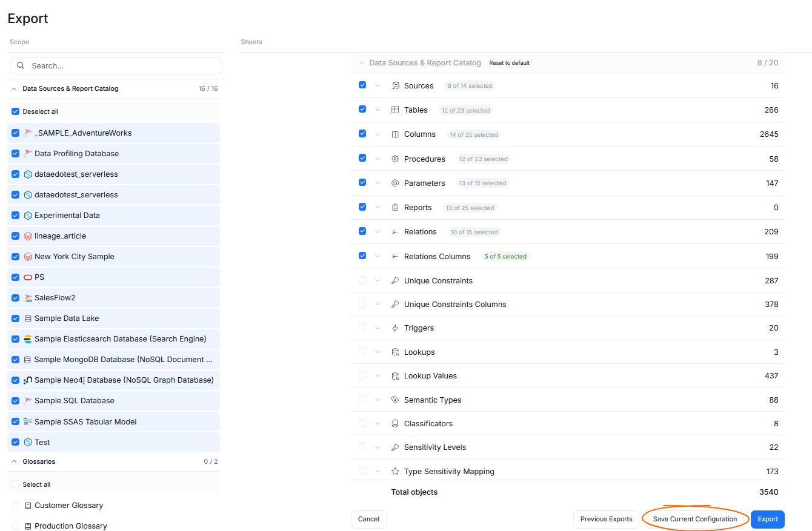Click the Sample SQL Database row

click(x=113, y=401)
